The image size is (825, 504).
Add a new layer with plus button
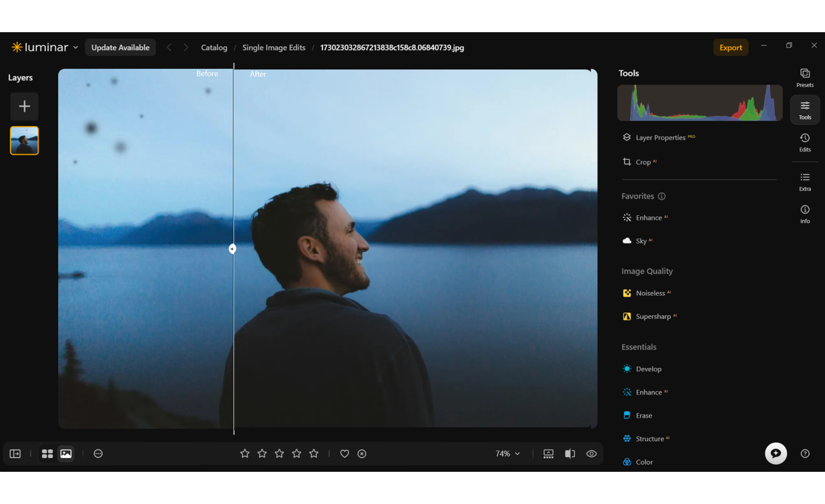[x=24, y=106]
